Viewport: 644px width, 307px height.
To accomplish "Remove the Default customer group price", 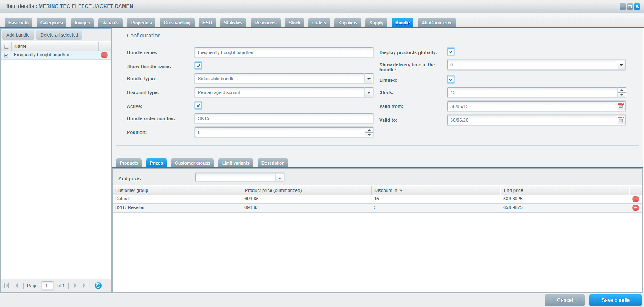I will 636,199.
